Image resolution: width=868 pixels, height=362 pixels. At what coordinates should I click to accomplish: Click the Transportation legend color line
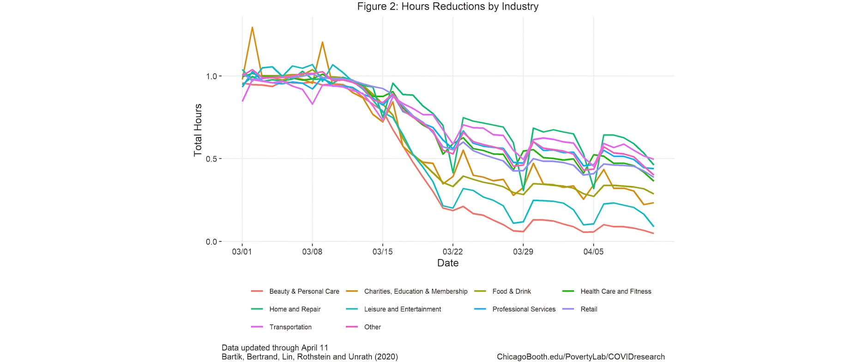[x=257, y=327]
